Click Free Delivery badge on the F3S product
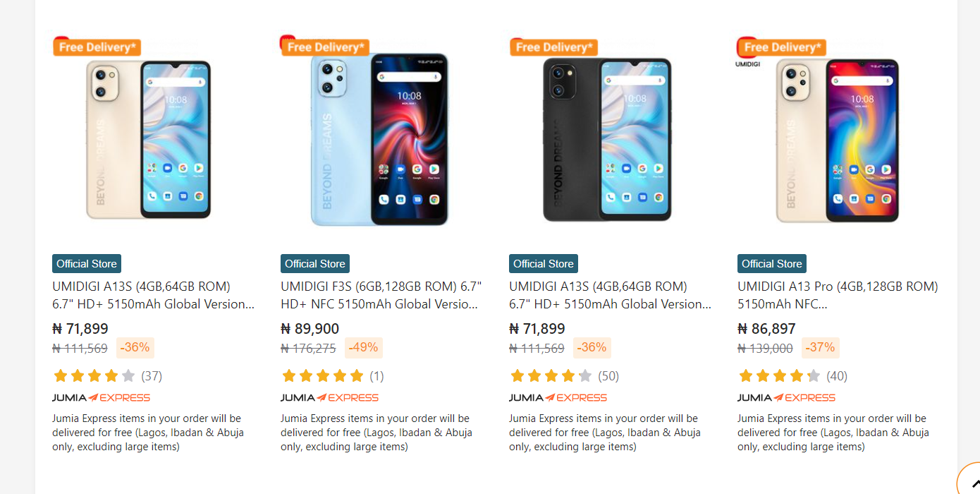This screenshot has height=494, width=980. pos(325,47)
